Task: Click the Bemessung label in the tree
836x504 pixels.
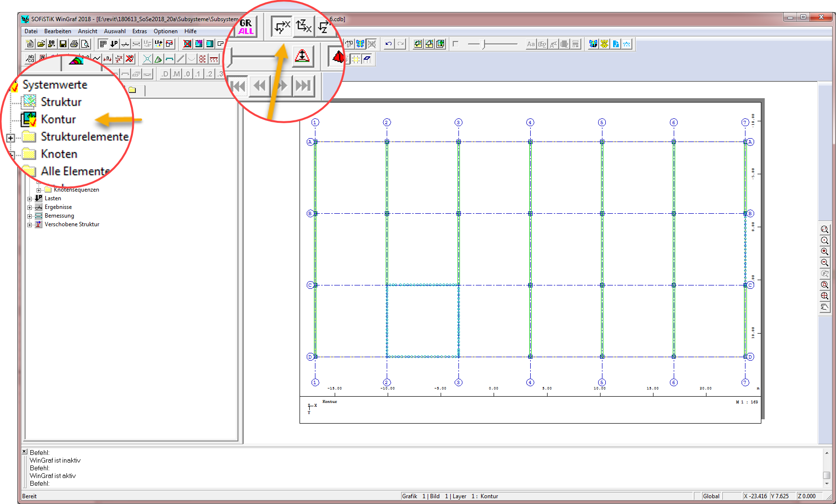Action: (59, 216)
